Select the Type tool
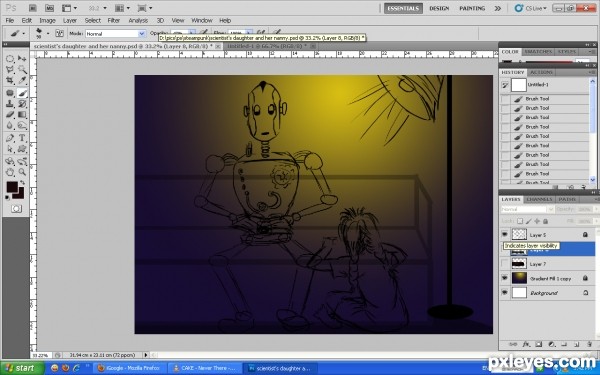 22,138
